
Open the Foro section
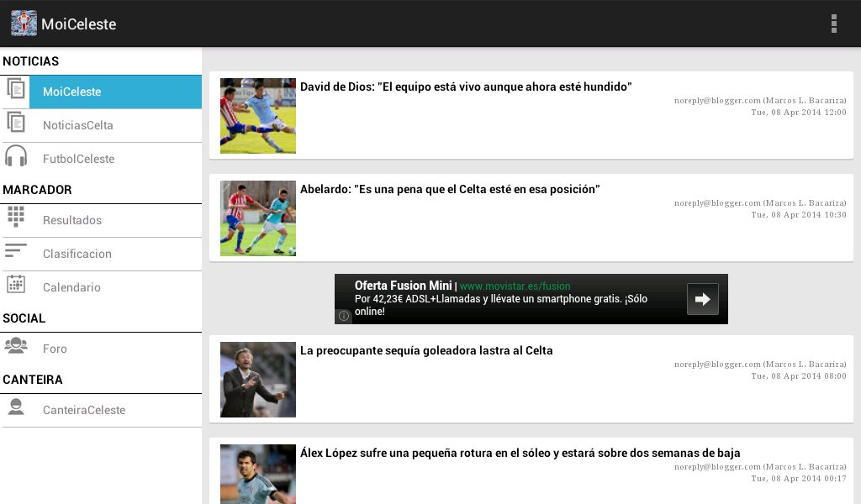101,349
